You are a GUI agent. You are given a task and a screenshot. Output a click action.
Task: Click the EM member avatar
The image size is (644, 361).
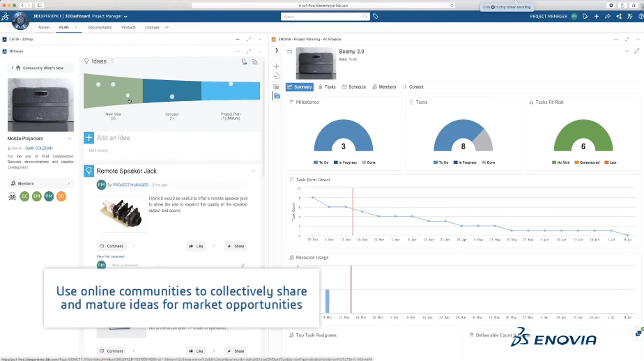click(36, 197)
